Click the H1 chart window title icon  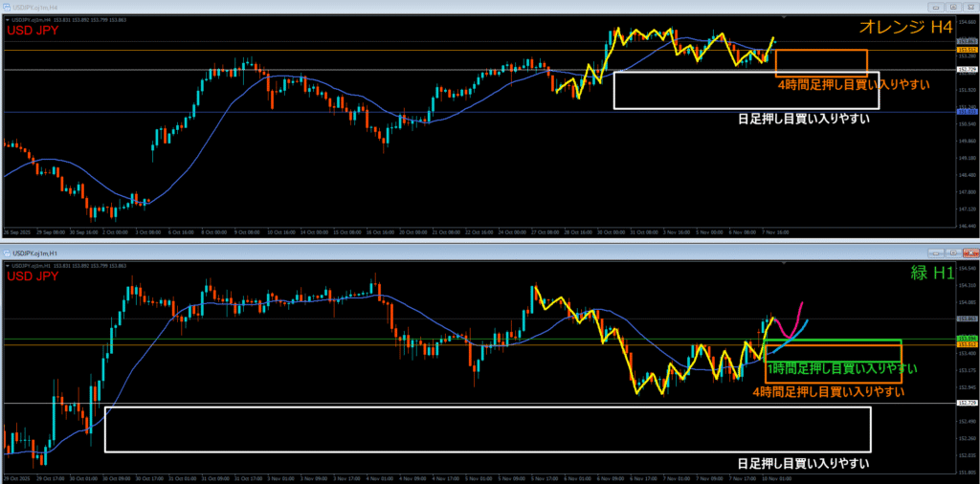pos(7,253)
